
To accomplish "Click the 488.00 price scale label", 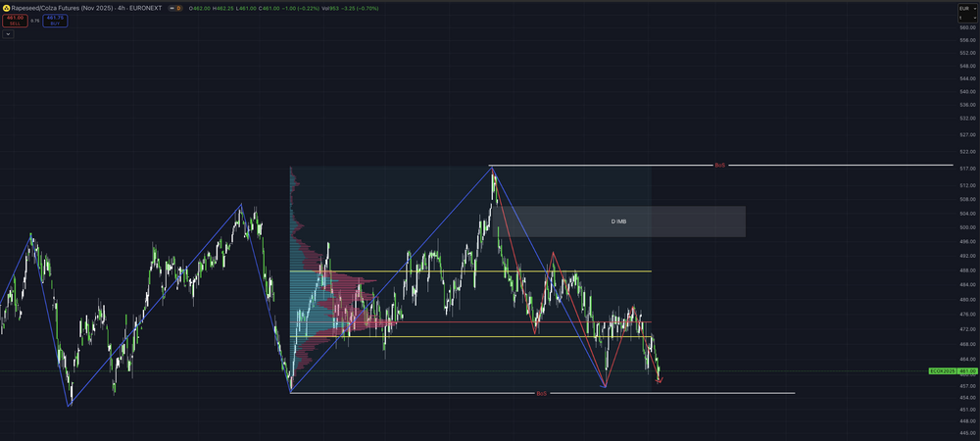I will [968, 270].
